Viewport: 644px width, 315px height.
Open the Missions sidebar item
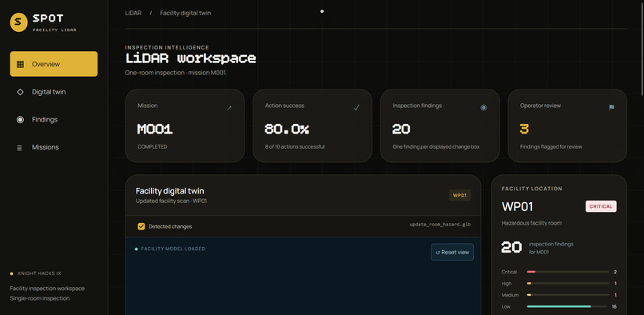pos(54,147)
